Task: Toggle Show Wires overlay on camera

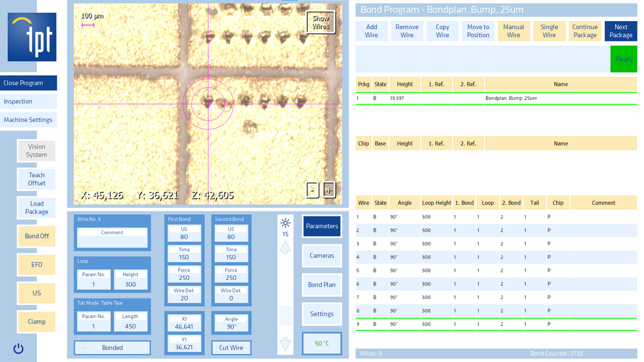Action: pos(320,22)
